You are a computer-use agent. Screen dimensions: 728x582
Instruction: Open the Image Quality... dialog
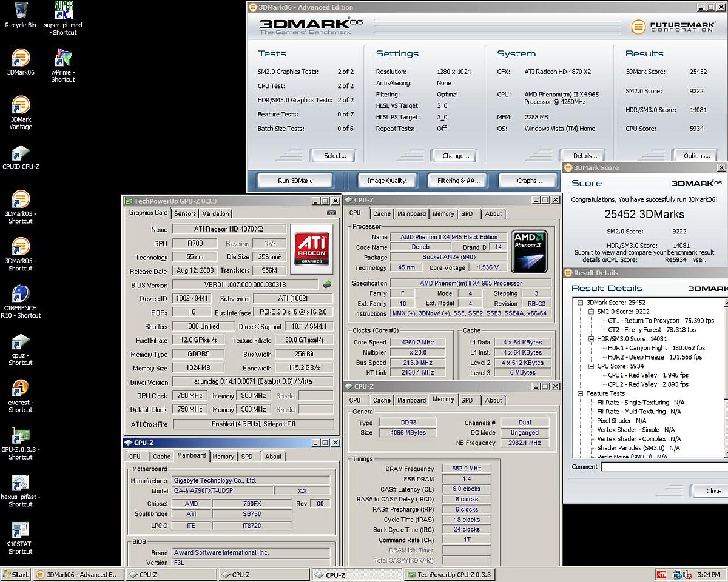(x=389, y=181)
